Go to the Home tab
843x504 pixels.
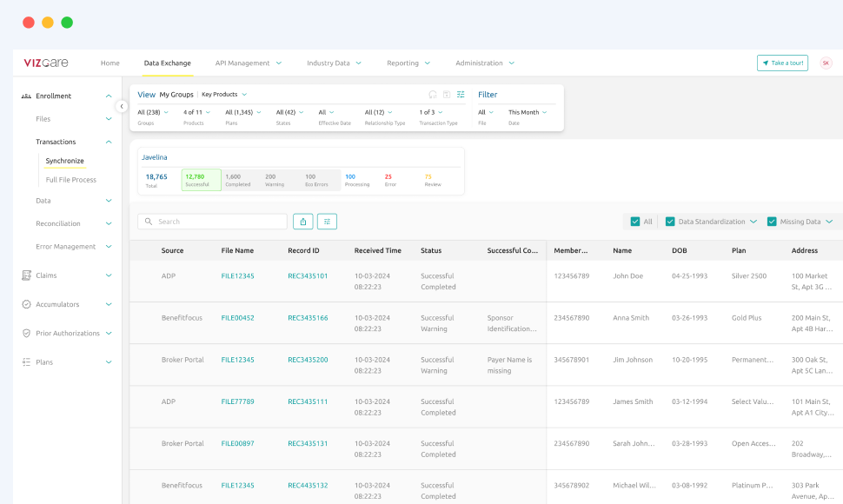(x=110, y=63)
